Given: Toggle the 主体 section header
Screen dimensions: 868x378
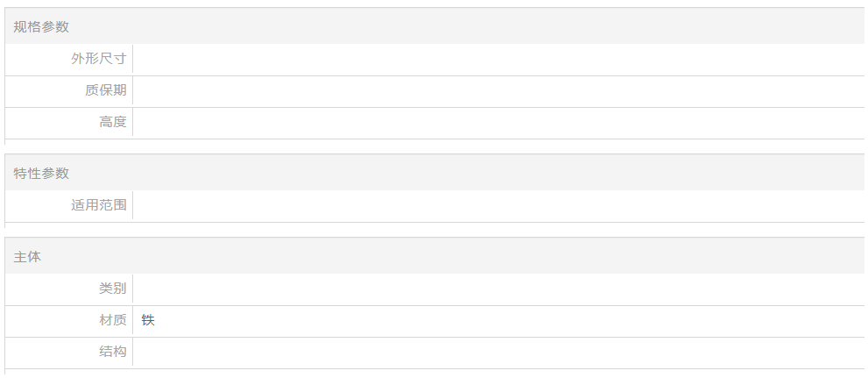Looking at the screenshot, I should [27, 258].
